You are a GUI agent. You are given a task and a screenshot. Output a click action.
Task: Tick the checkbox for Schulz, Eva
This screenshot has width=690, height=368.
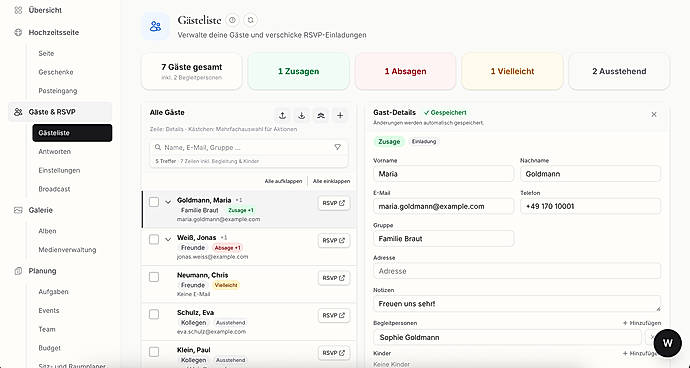pos(154,314)
